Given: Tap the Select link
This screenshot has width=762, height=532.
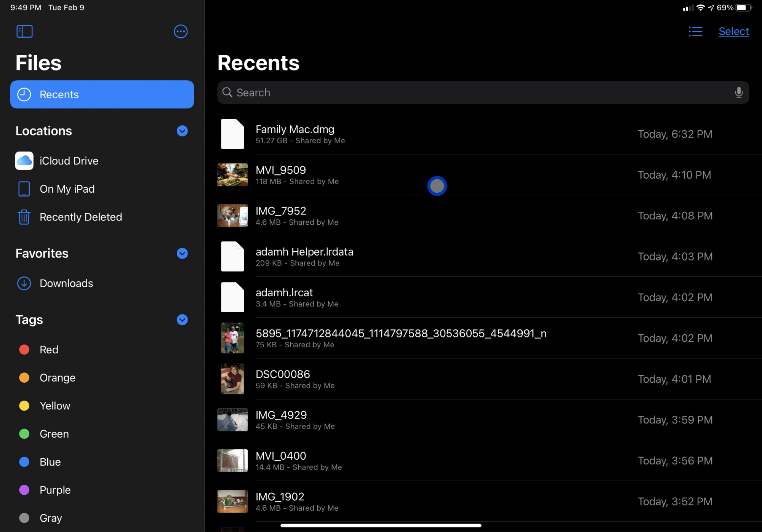Looking at the screenshot, I should point(733,31).
